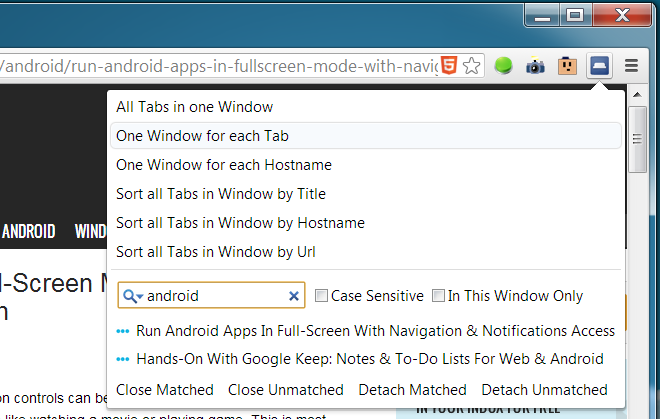
Task: Choose Sort all Tabs in Window by Title
Action: [221, 194]
